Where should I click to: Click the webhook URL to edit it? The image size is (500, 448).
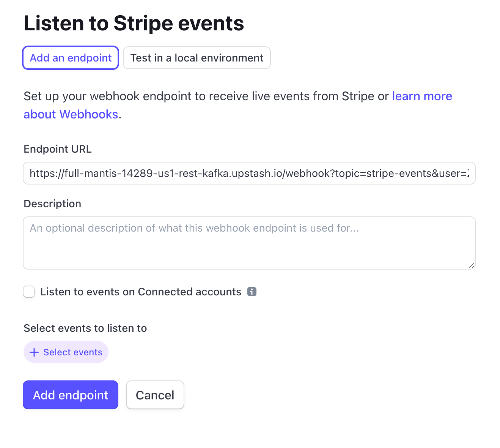click(x=249, y=173)
